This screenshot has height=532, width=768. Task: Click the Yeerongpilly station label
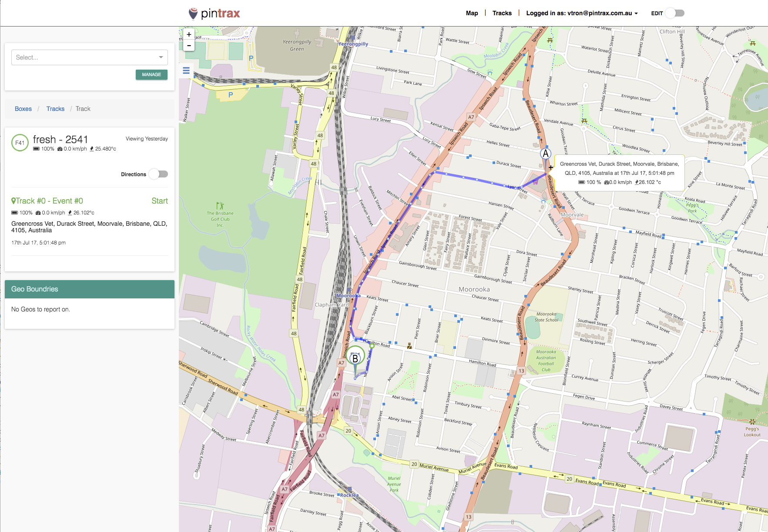pos(353,44)
